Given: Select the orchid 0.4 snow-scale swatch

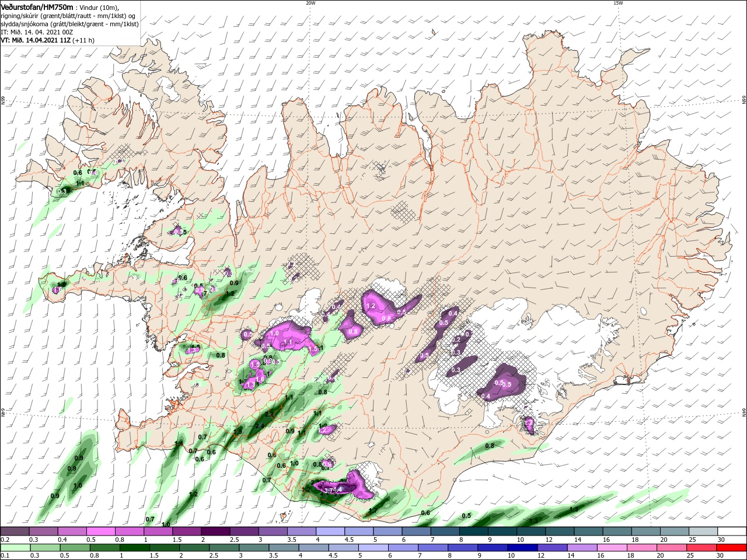Looking at the screenshot, I should (x=72, y=531).
